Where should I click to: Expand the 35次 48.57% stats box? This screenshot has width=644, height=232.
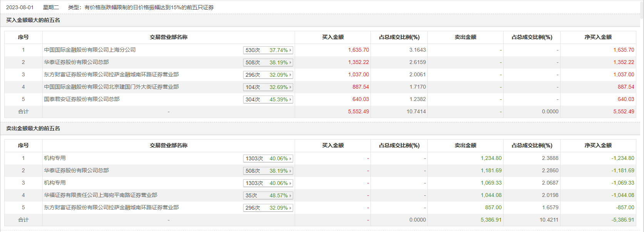point(268,195)
